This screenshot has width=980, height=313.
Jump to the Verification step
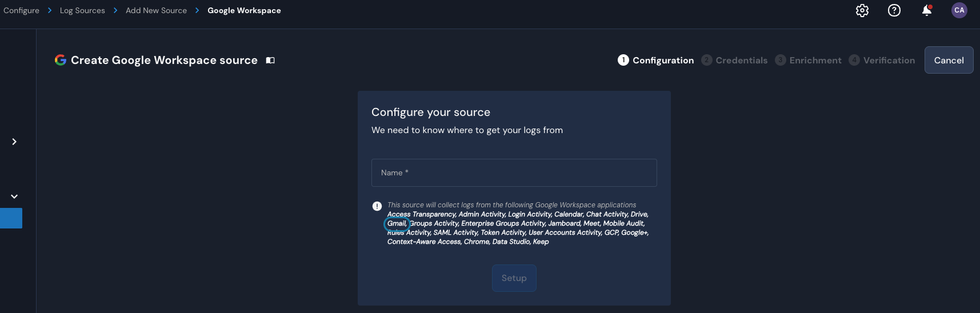882,60
